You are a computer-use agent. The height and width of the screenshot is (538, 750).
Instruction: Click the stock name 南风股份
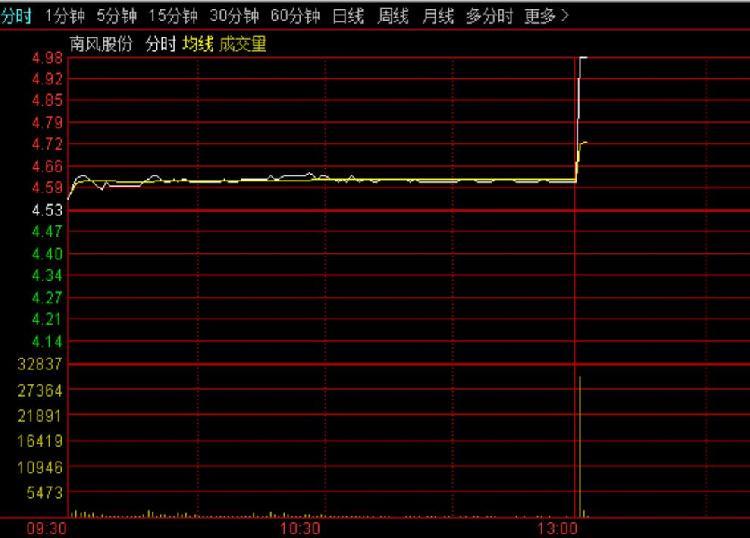coord(100,44)
